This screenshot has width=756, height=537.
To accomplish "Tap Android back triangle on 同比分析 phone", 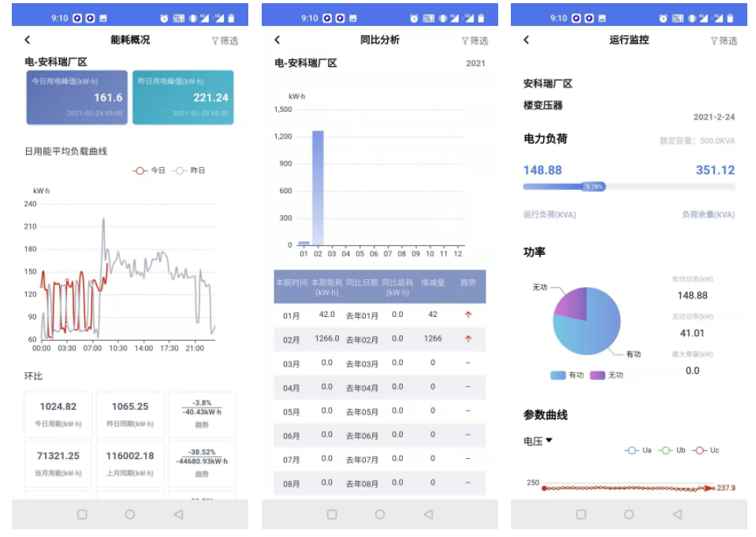I will point(428,514).
